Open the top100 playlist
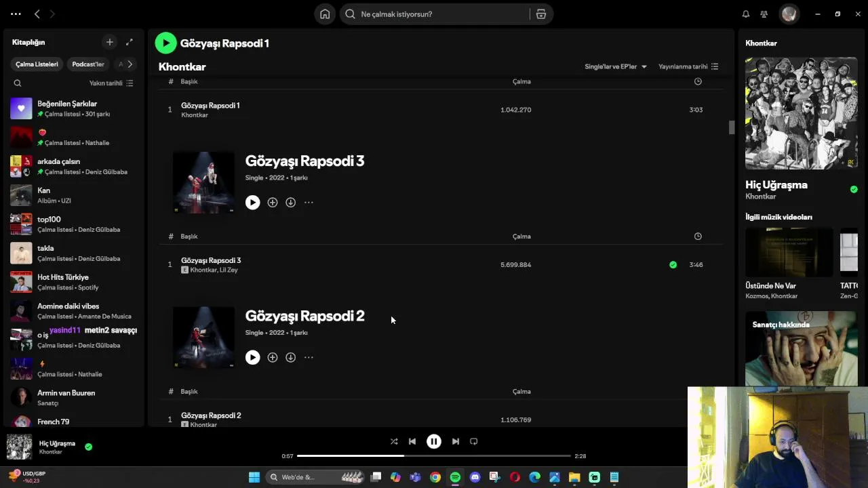868x488 pixels. coord(75,224)
